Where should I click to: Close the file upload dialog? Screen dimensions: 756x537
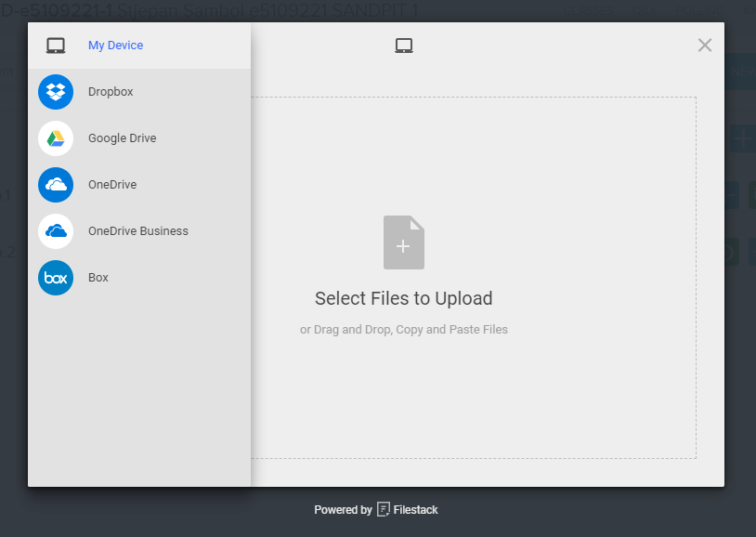click(705, 46)
